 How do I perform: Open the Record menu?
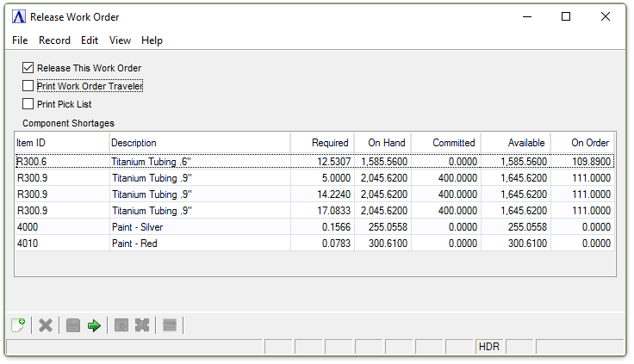coord(54,40)
